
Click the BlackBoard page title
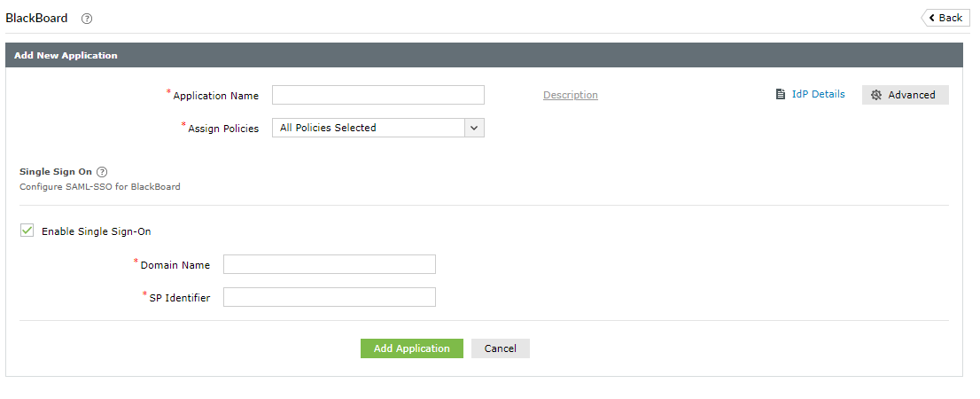tap(36, 18)
